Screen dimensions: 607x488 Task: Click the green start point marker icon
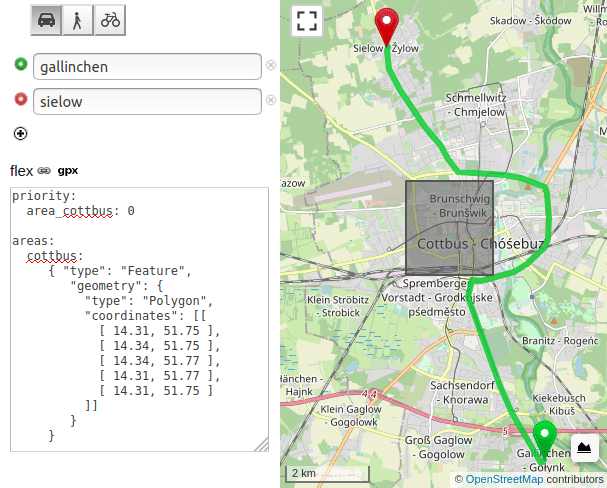21,66
